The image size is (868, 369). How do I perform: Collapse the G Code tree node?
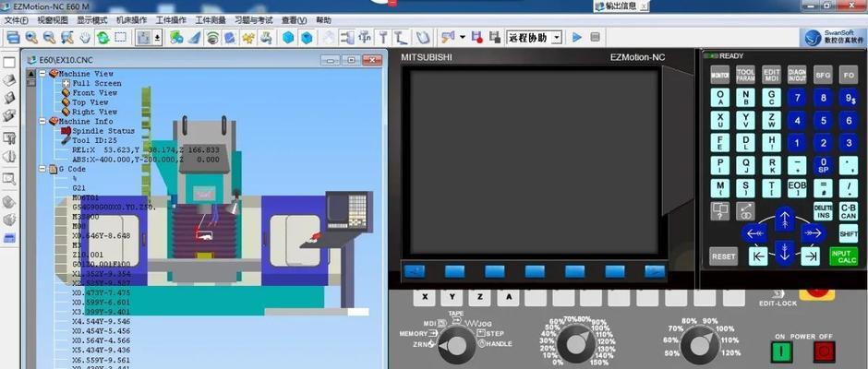coord(42,169)
